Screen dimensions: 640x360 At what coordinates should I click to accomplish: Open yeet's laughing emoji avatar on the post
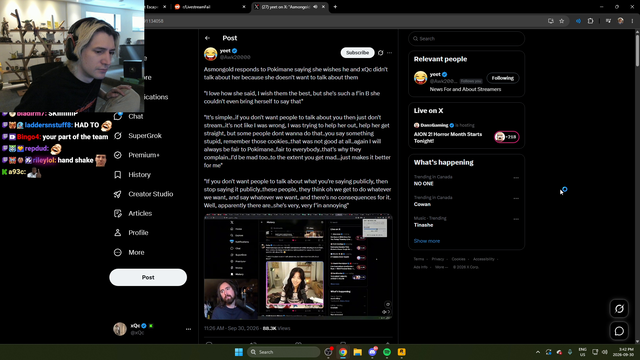(x=211, y=54)
